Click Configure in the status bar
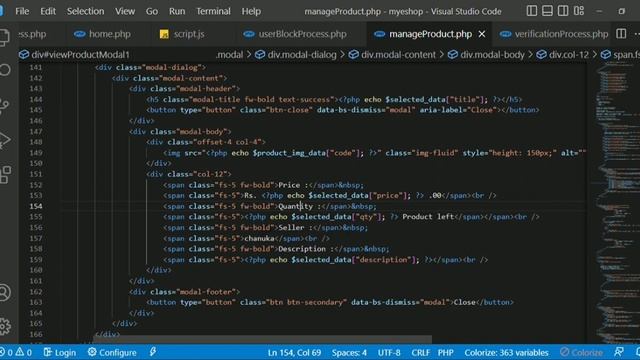The height and width of the screenshot is (360, 640). tap(112, 352)
